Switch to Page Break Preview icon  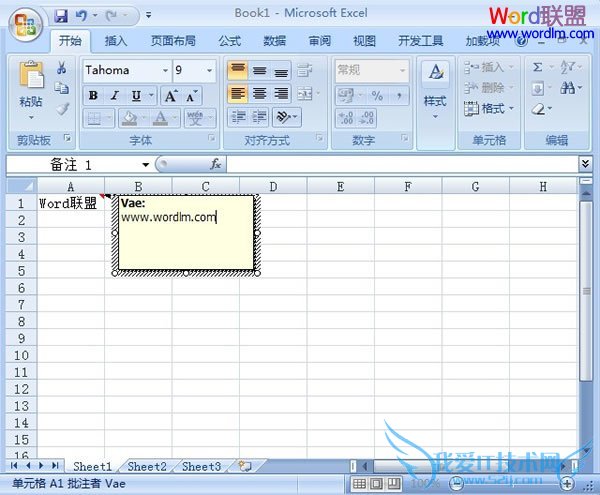coord(394,484)
